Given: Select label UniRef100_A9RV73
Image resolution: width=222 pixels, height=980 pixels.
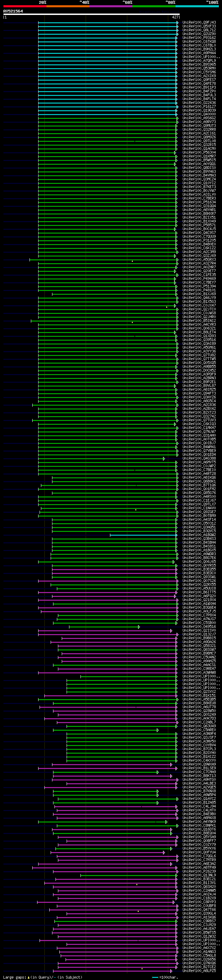Looking at the screenshot, I should pyautogui.click(x=199, y=122).
